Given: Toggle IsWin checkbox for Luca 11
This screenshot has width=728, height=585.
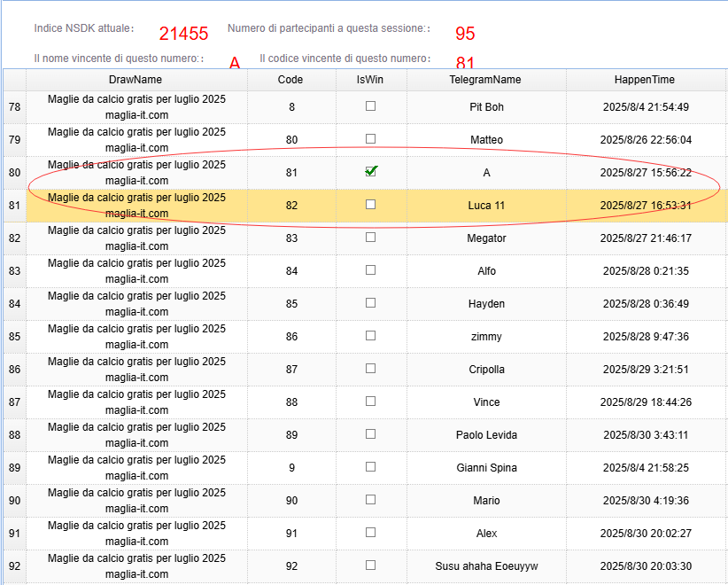Looking at the screenshot, I should pos(370,205).
